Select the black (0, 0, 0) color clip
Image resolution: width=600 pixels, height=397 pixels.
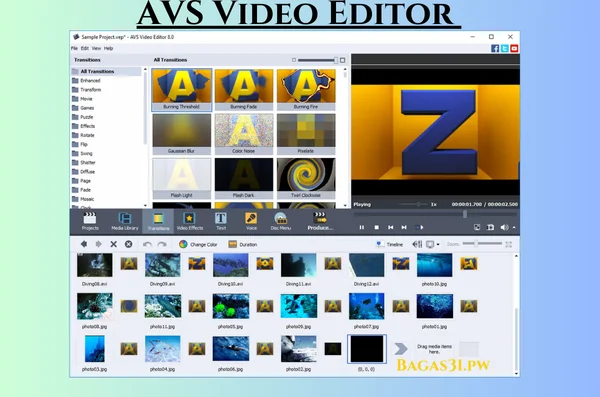pyautogui.click(x=367, y=349)
